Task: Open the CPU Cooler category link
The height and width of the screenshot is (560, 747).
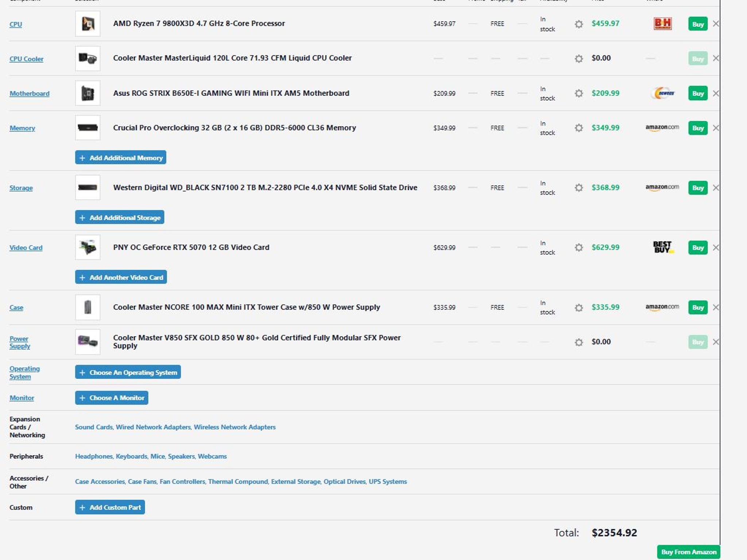Action: pyautogui.click(x=26, y=59)
